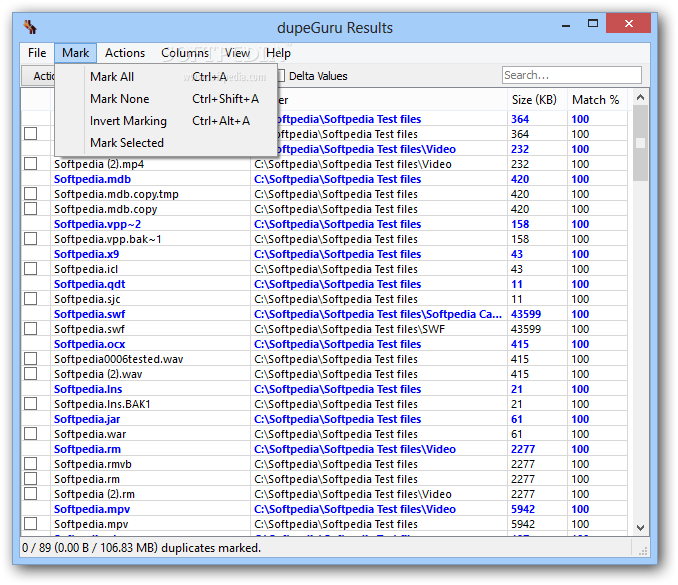This screenshot has height=585, width=678.
Task: Click the scrollbar up arrow
Action: tap(640, 98)
